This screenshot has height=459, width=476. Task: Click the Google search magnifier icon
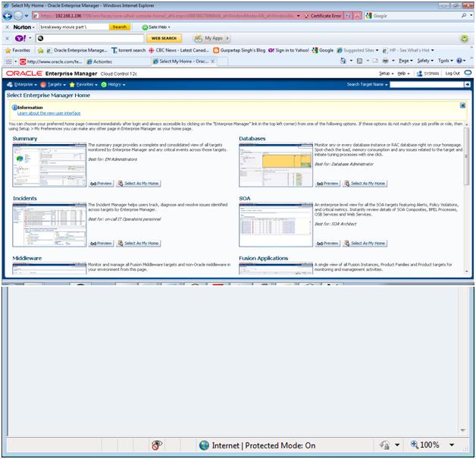click(464, 15)
